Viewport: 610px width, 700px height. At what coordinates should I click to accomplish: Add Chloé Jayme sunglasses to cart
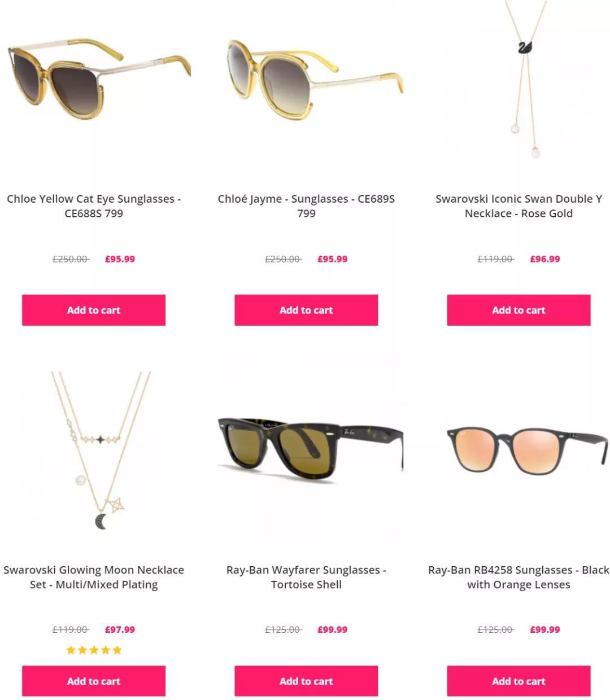[306, 310]
